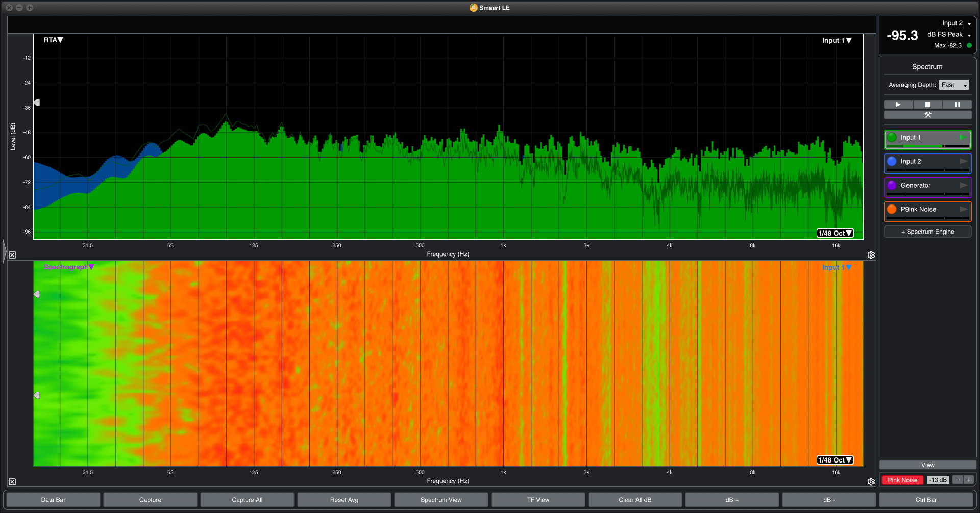Screen dimensions: 980x513
Task: Toggle Input 1 green color indicator
Action: (x=892, y=137)
